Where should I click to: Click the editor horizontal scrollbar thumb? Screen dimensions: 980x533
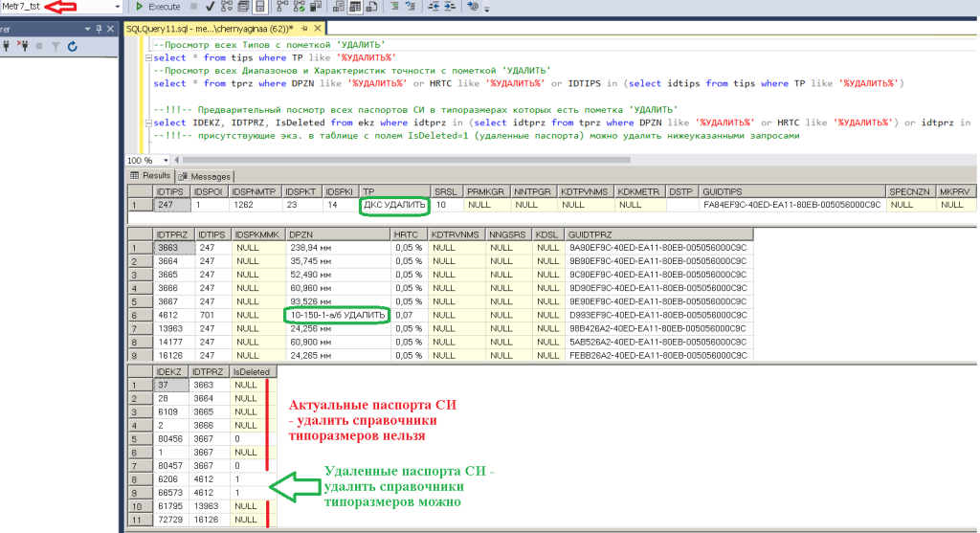tap(406, 160)
